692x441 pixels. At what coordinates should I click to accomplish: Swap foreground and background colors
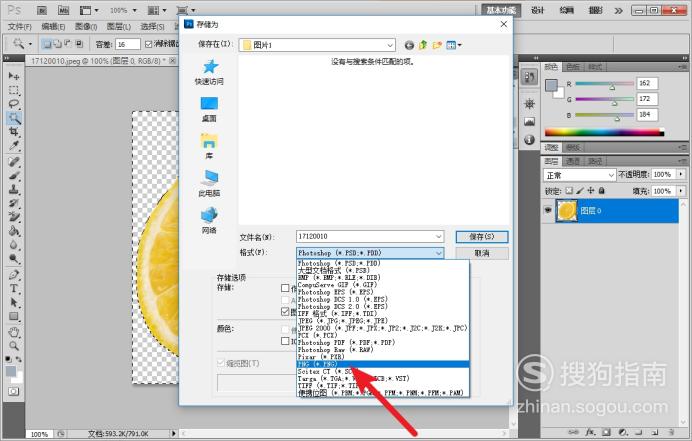click(x=19, y=359)
